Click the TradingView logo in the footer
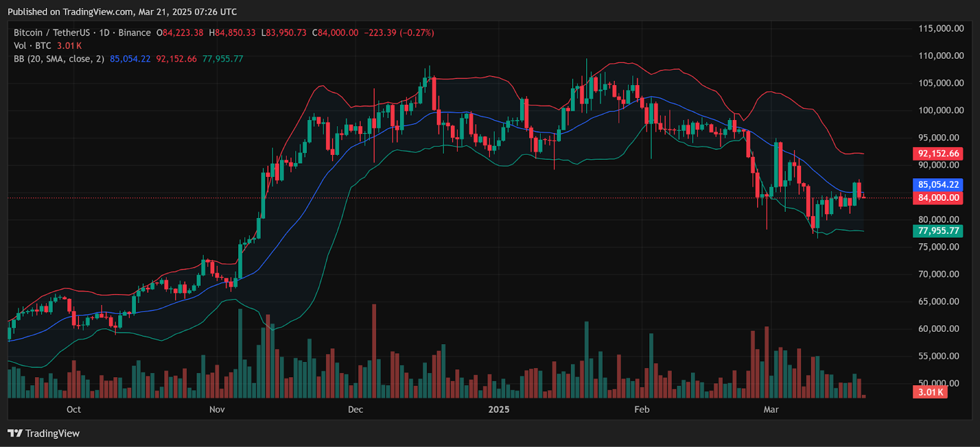 [x=43, y=434]
